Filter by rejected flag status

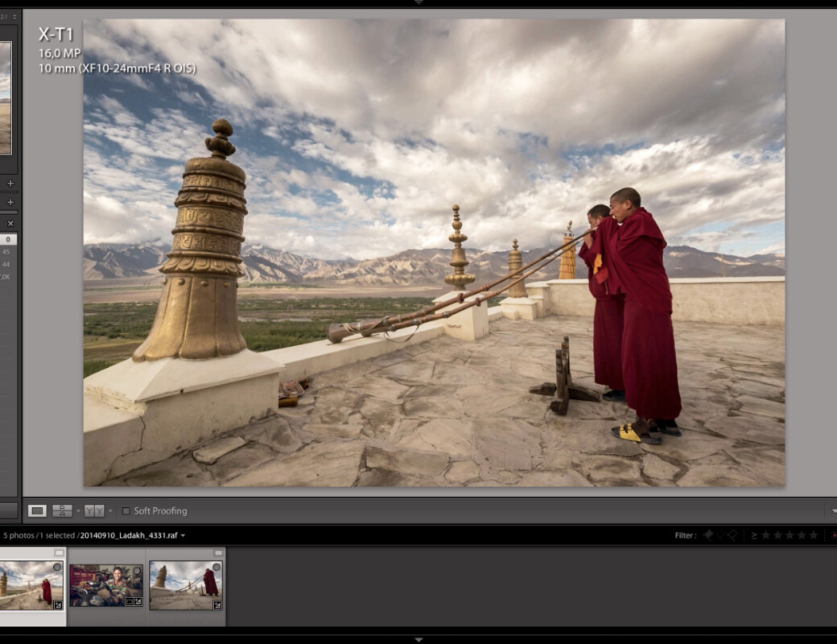732,535
